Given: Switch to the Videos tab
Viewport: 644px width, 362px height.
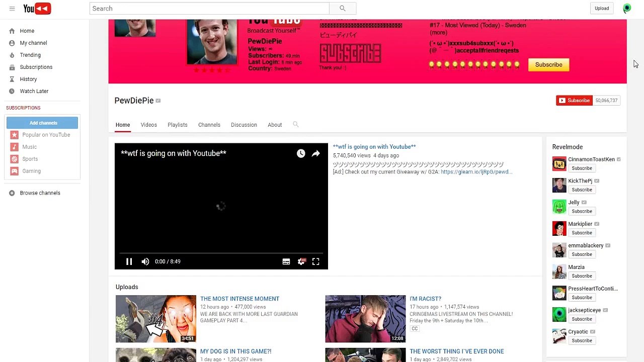Looking at the screenshot, I should pyautogui.click(x=149, y=125).
